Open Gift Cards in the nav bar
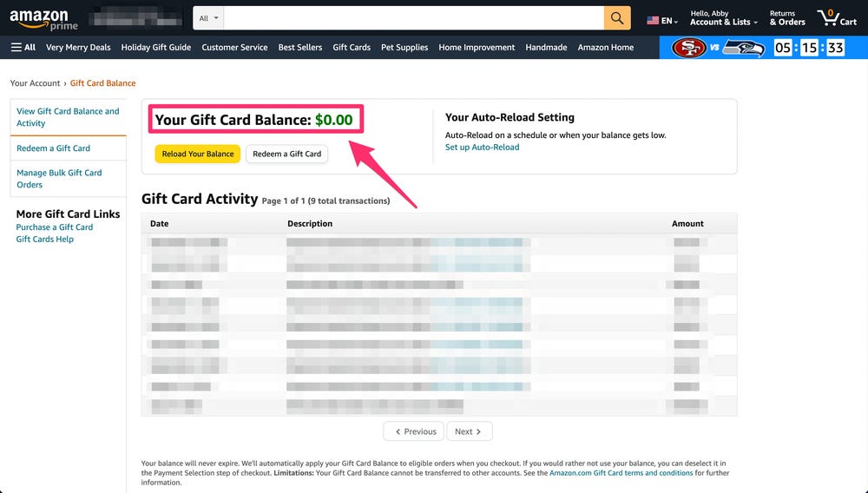 (x=352, y=48)
